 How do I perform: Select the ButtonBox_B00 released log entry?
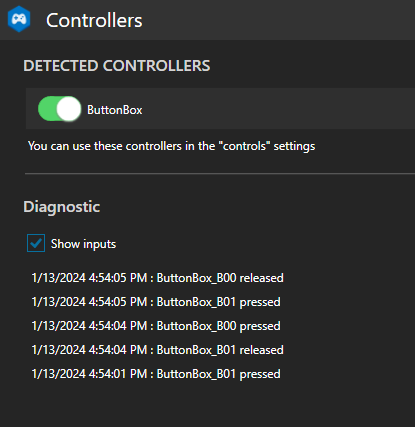click(158, 278)
